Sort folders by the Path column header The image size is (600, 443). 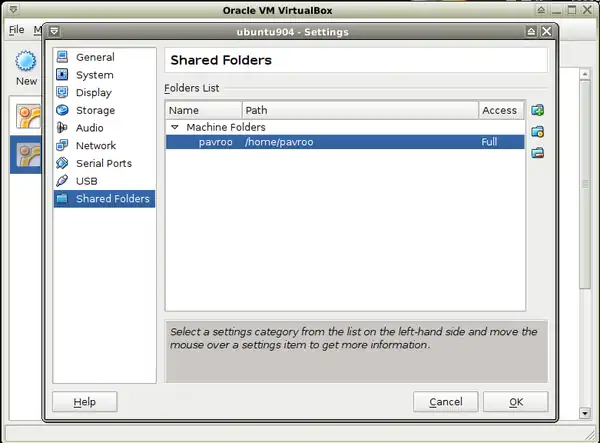(358, 110)
